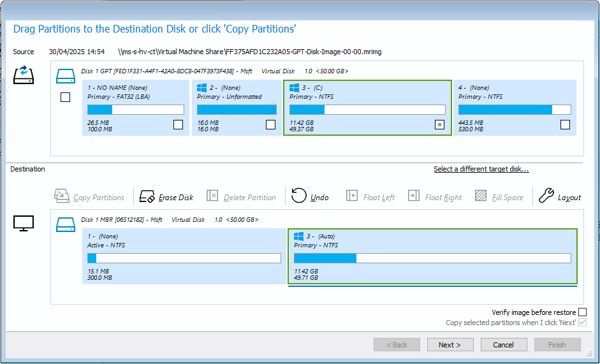Image resolution: width=600 pixels, height=364 pixels.
Task: Open Select a different target disk link
Action: point(481,169)
